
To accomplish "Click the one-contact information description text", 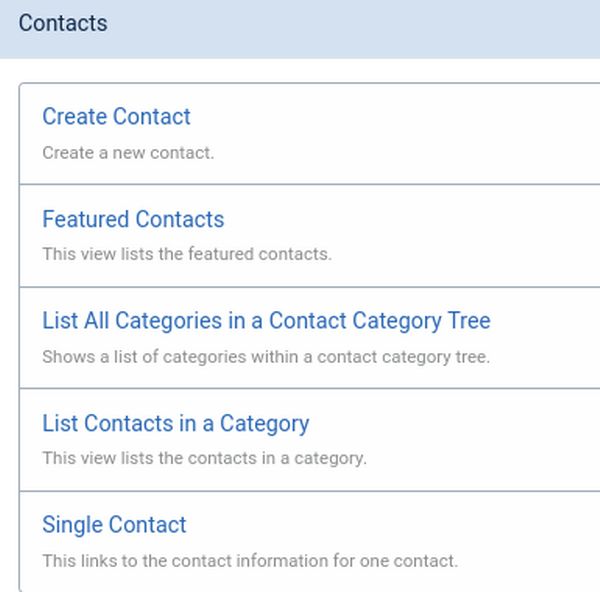I will coord(250,560).
